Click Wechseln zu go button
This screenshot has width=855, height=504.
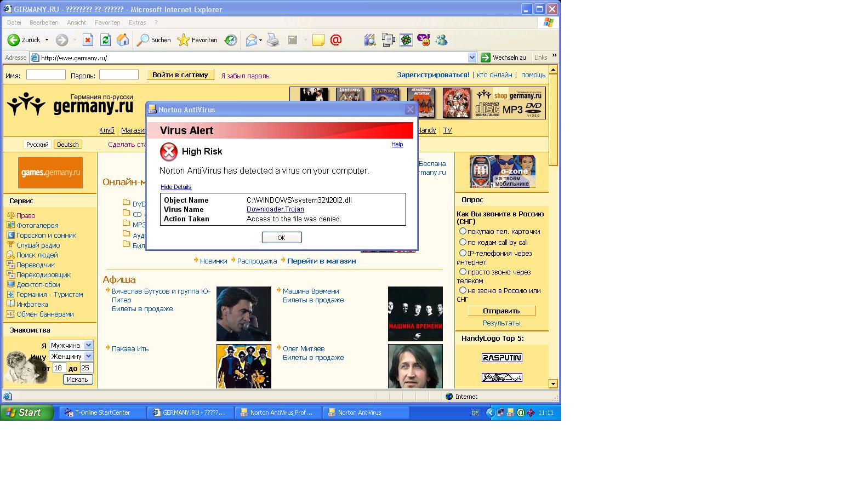(x=503, y=58)
